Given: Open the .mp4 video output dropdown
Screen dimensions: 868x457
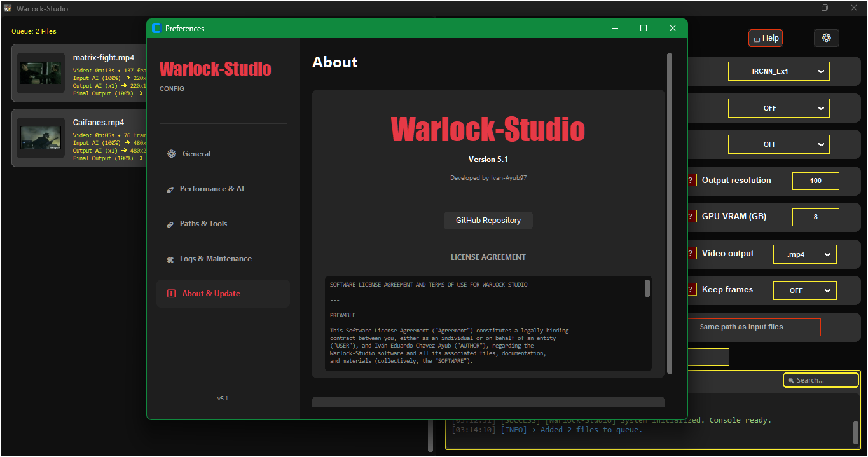Looking at the screenshot, I should coord(804,254).
